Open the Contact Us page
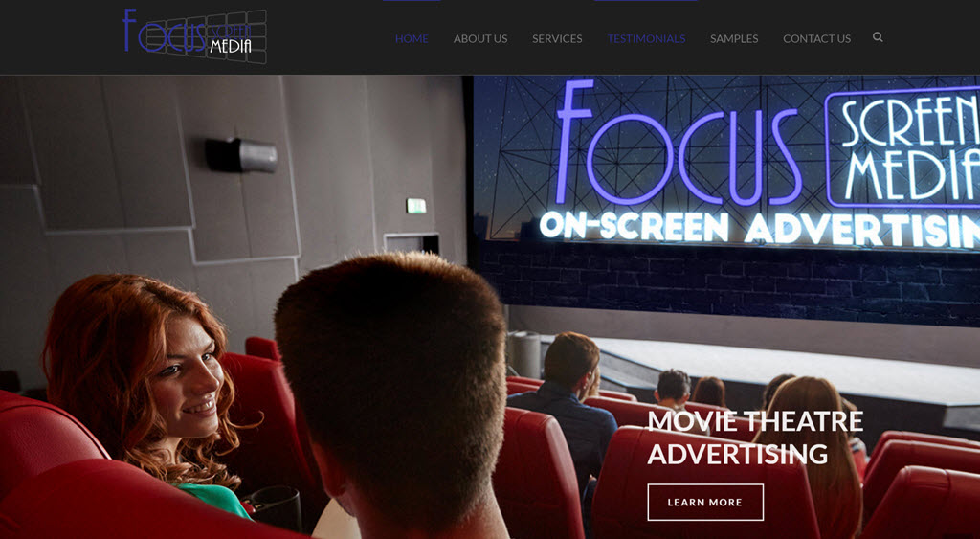This screenshot has height=539, width=980. tap(817, 38)
